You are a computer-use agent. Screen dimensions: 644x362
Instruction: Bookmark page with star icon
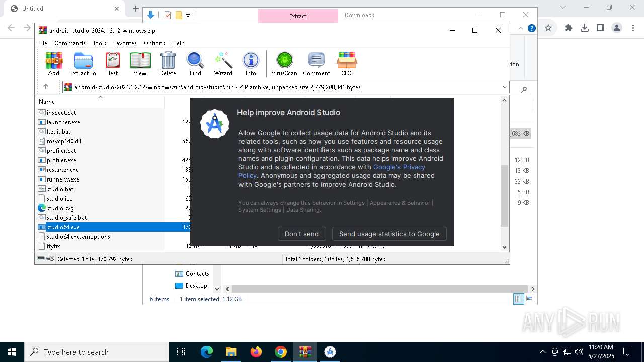[x=548, y=28]
